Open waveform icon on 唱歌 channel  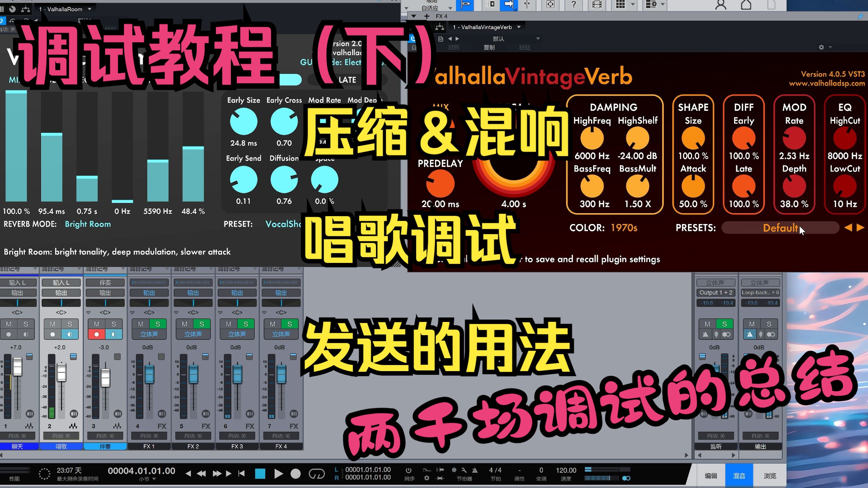click(73, 426)
